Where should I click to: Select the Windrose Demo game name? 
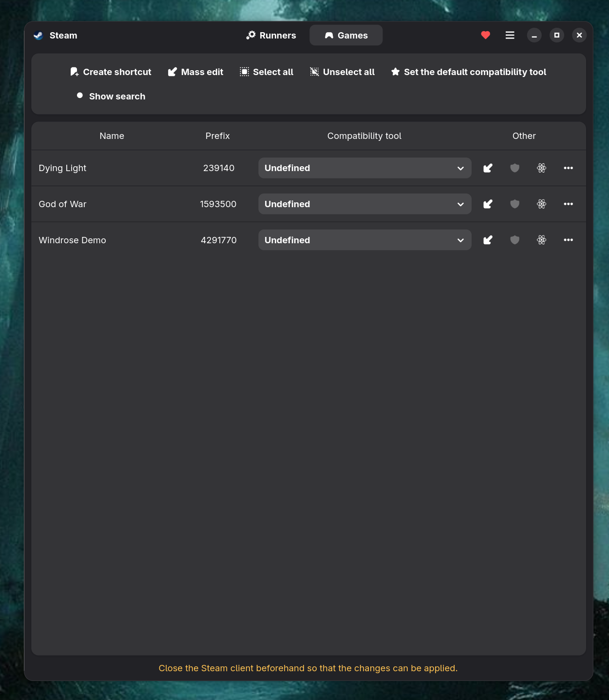point(72,240)
